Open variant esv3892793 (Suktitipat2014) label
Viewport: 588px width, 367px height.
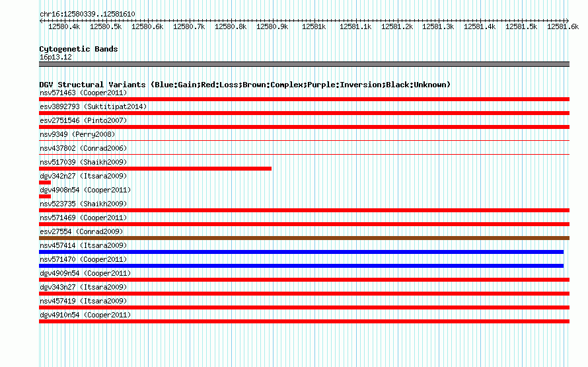point(93,106)
